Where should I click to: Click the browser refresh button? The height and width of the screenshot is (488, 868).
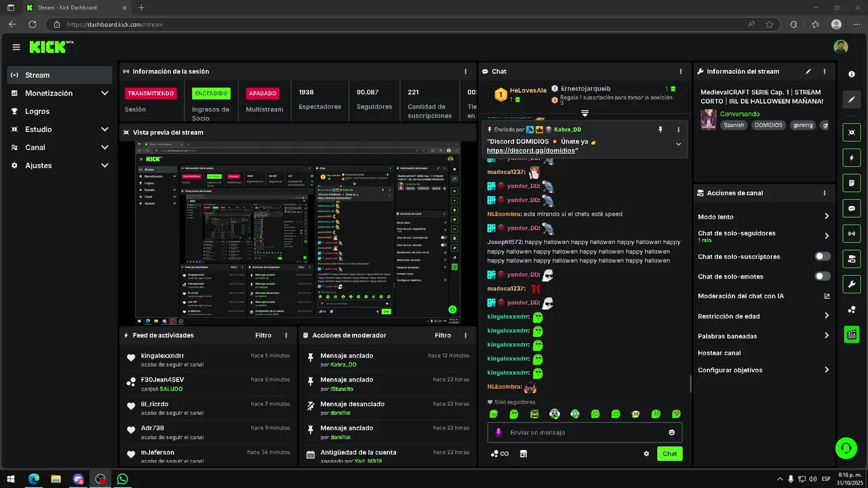tap(32, 24)
